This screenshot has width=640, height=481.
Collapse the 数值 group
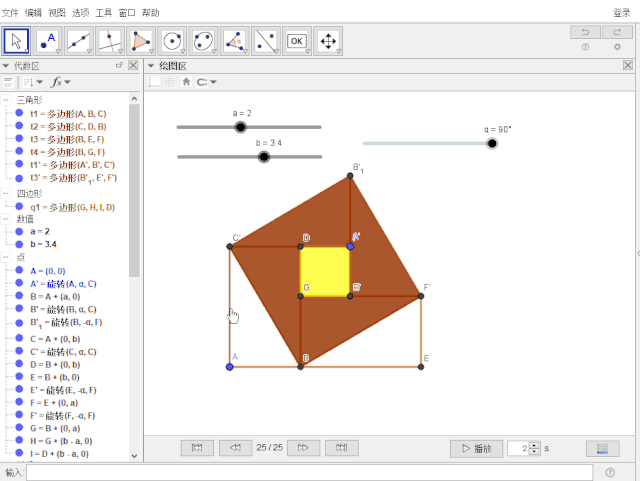[6, 219]
